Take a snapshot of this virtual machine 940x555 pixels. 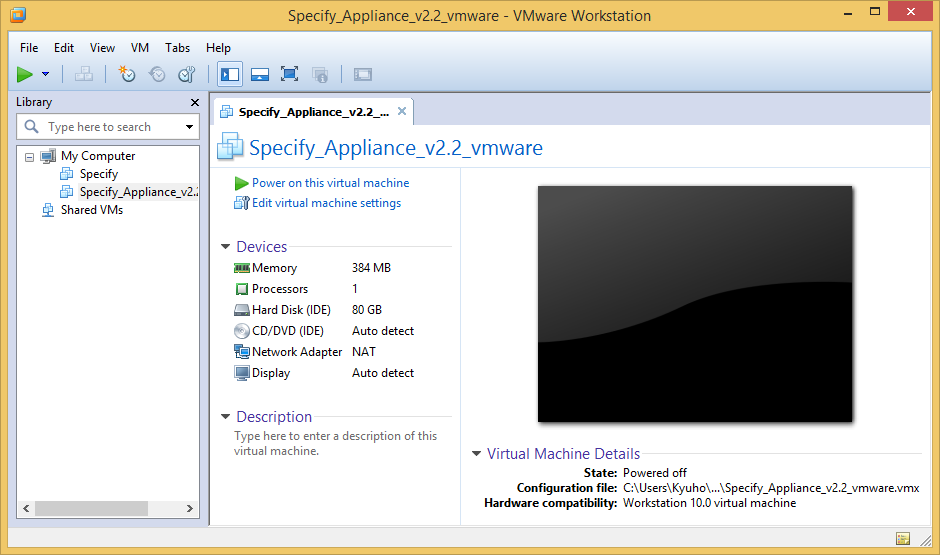(x=126, y=74)
